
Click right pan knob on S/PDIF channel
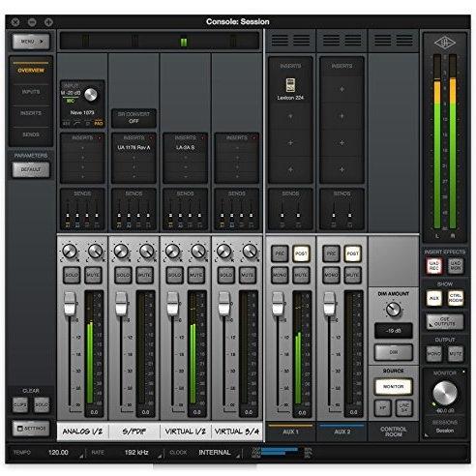pyautogui.click(x=147, y=252)
